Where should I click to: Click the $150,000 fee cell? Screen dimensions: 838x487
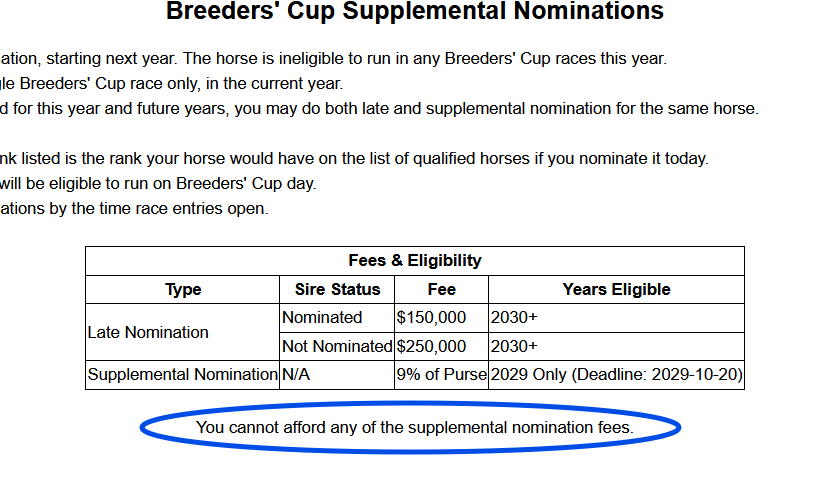click(x=431, y=317)
